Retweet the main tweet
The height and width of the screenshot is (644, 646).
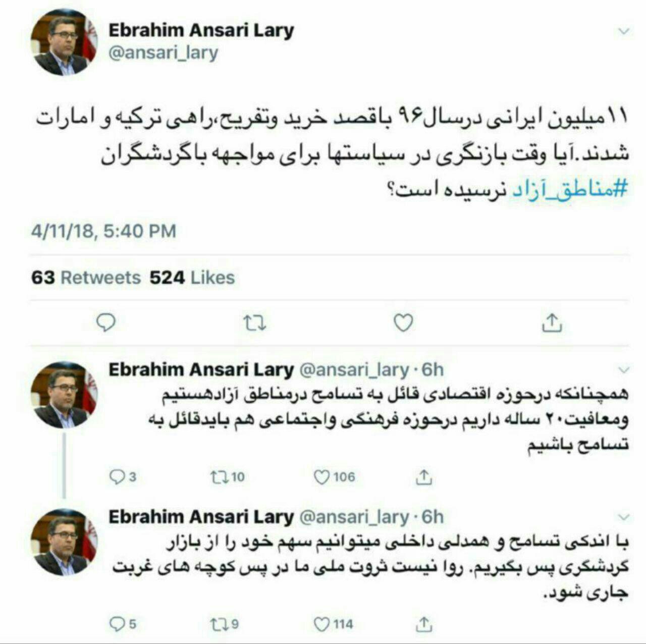click(254, 323)
